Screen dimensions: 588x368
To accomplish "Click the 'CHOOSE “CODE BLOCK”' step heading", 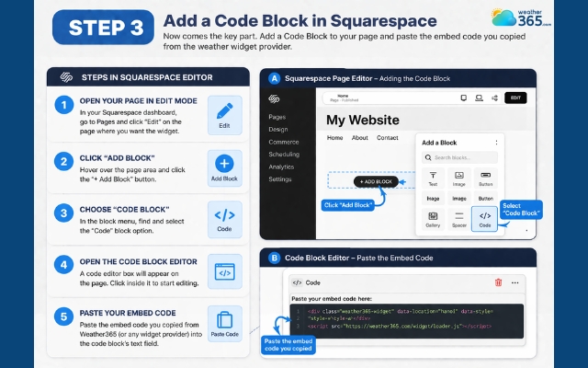I will pos(125,210).
